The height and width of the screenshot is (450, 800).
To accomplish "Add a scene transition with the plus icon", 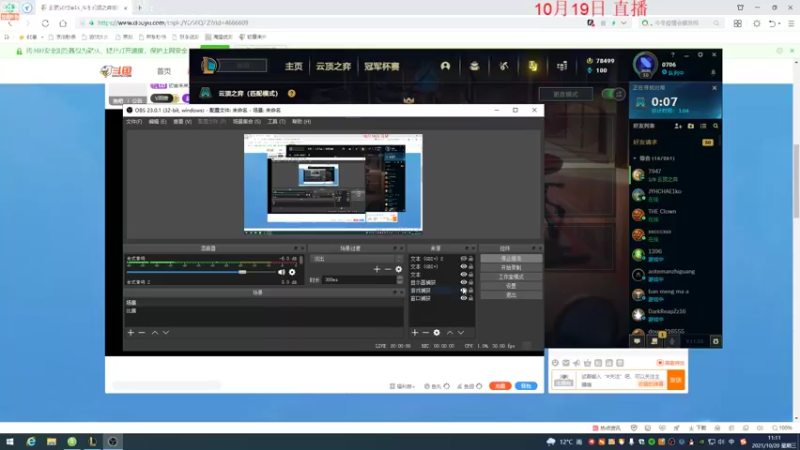I will pos(377,269).
